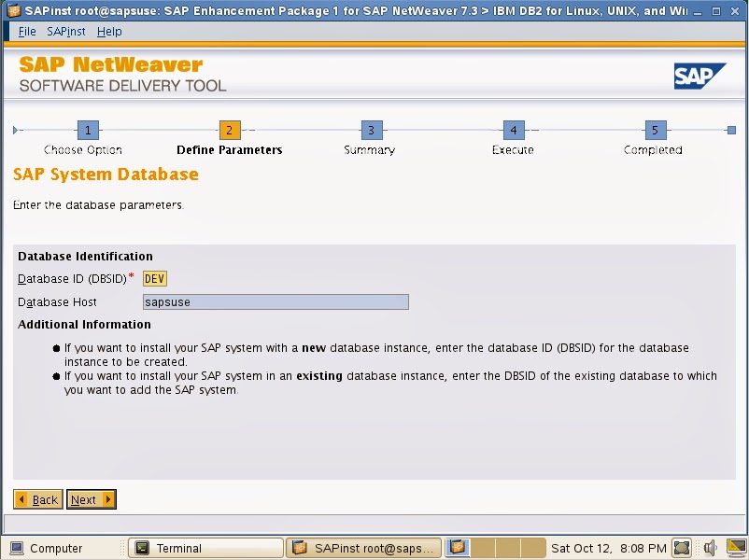Viewport: 749px width, 560px height.
Task: Open the File menu
Action: (x=25, y=31)
